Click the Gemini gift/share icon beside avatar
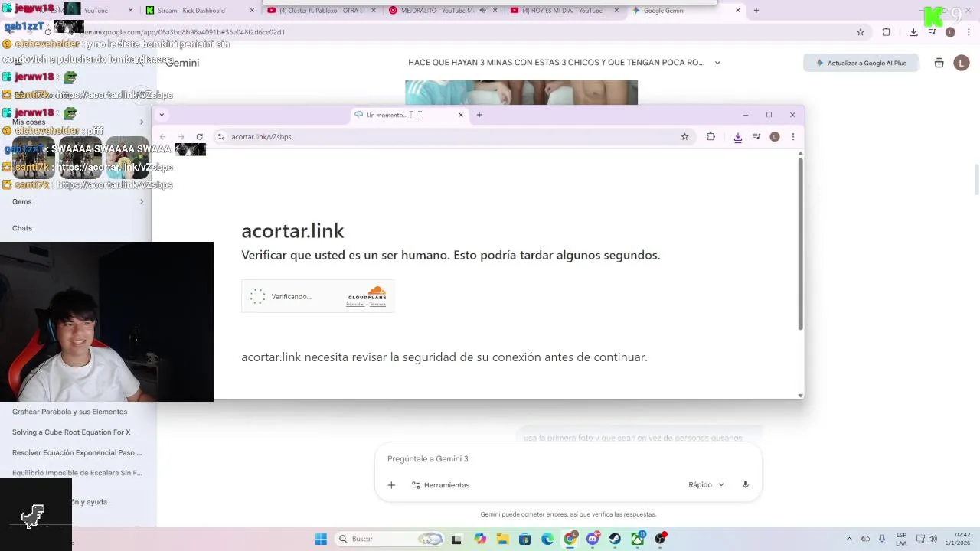Image resolution: width=980 pixels, height=551 pixels. [939, 63]
